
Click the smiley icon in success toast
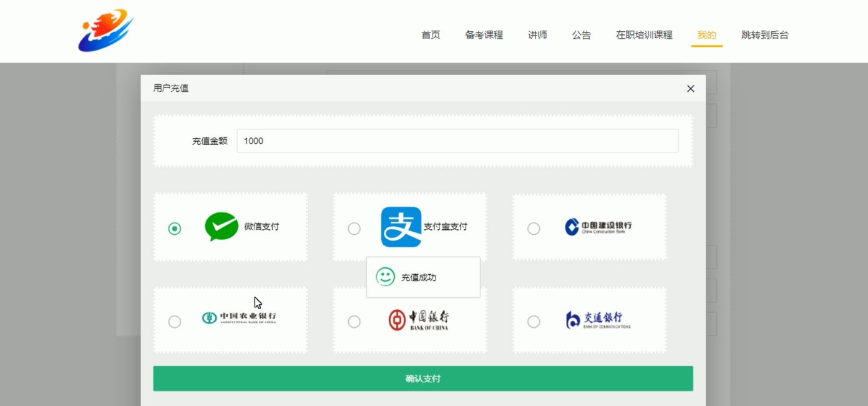[x=386, y=277]
